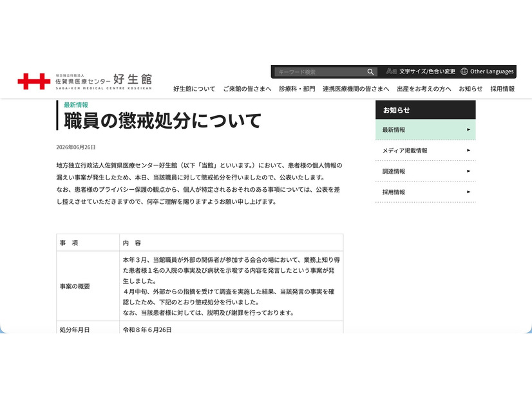Click the Aa text size icon

[x=391, y=71]
